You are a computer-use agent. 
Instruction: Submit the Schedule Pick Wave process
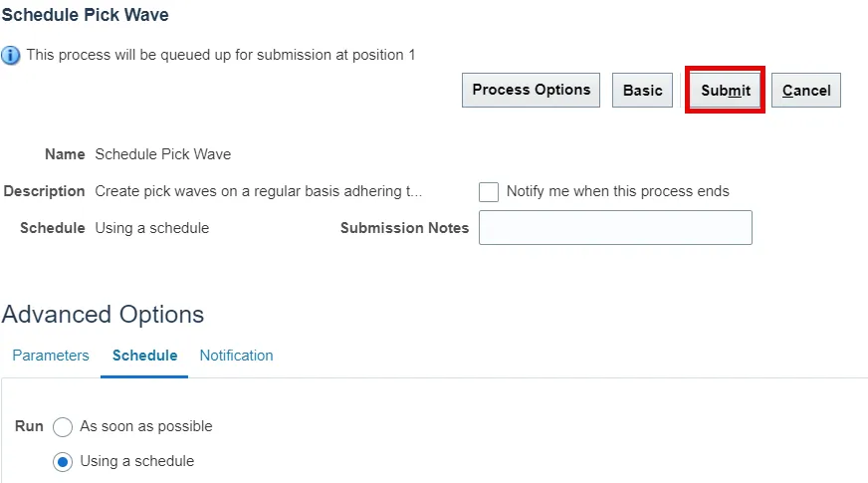(726, 91)
